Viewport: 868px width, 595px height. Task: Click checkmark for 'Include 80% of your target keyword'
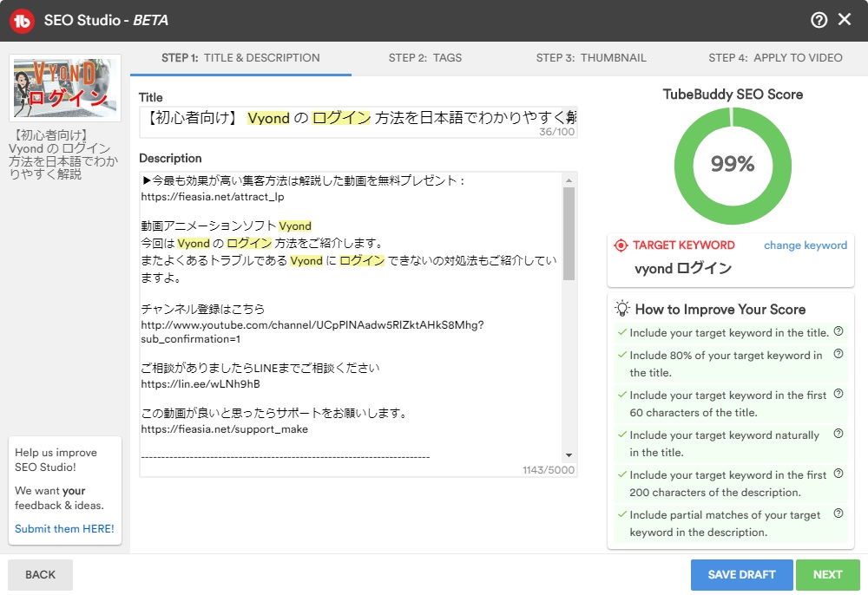pyautogui.click(x=622, y=355)
